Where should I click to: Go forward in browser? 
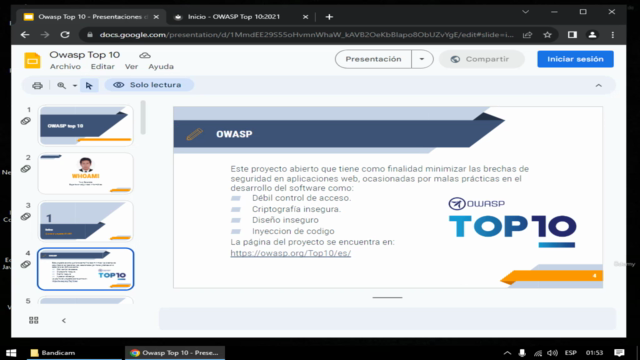45,35
